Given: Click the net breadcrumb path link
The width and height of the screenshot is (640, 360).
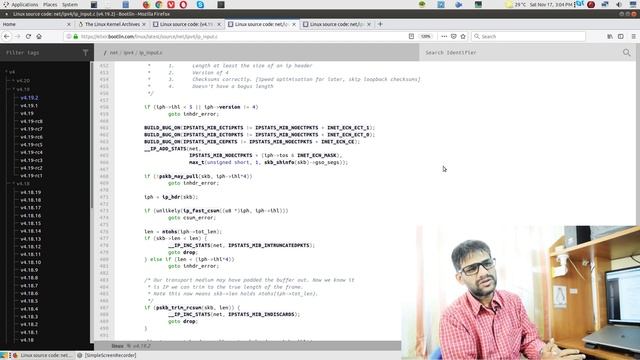Looking at the screenshot, I should [x=113, y=53].
